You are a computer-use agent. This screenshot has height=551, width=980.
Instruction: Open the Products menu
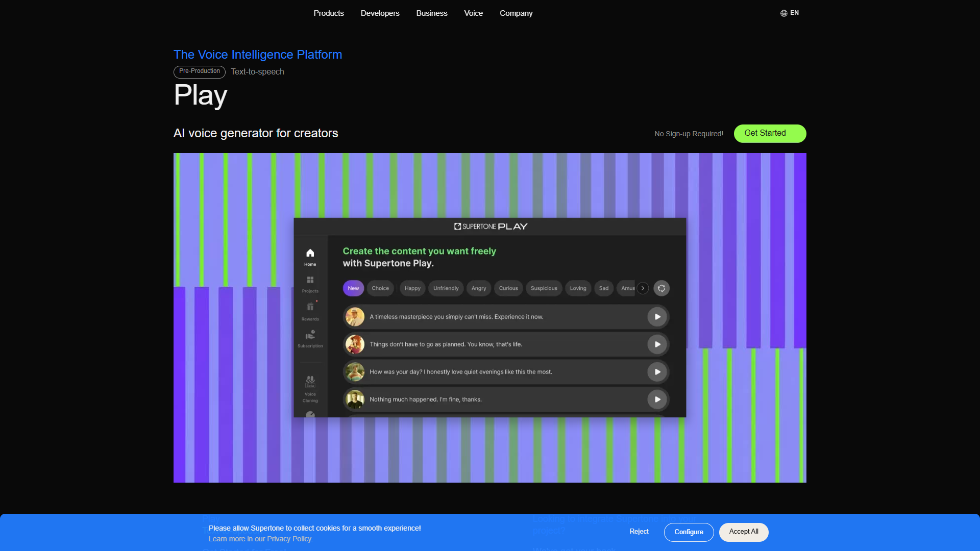(x=329, y=13)
